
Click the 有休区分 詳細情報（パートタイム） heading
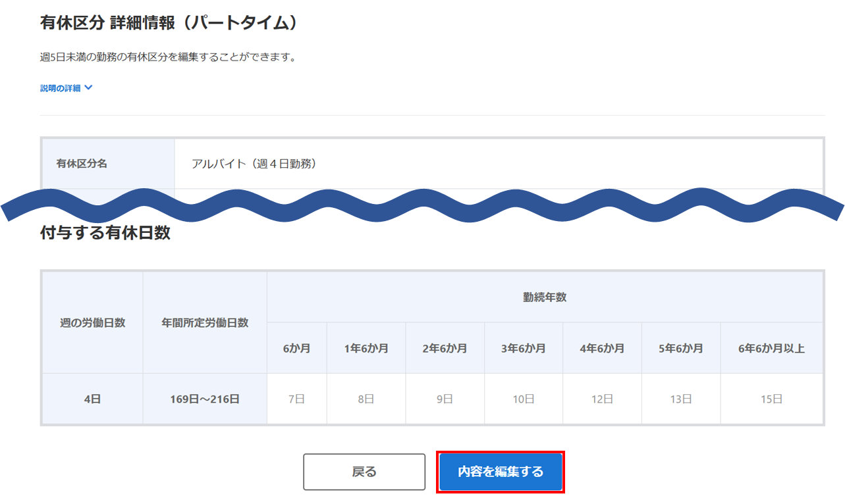[169, 23]
